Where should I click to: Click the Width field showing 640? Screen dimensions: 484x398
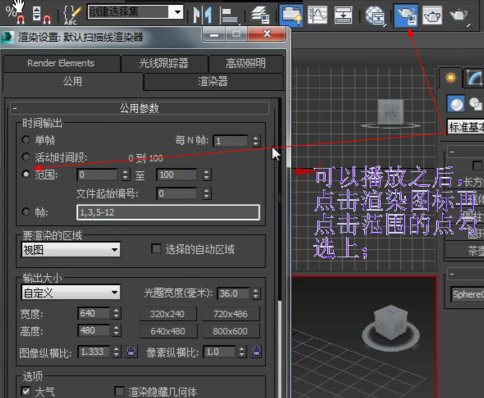(94, 313)
